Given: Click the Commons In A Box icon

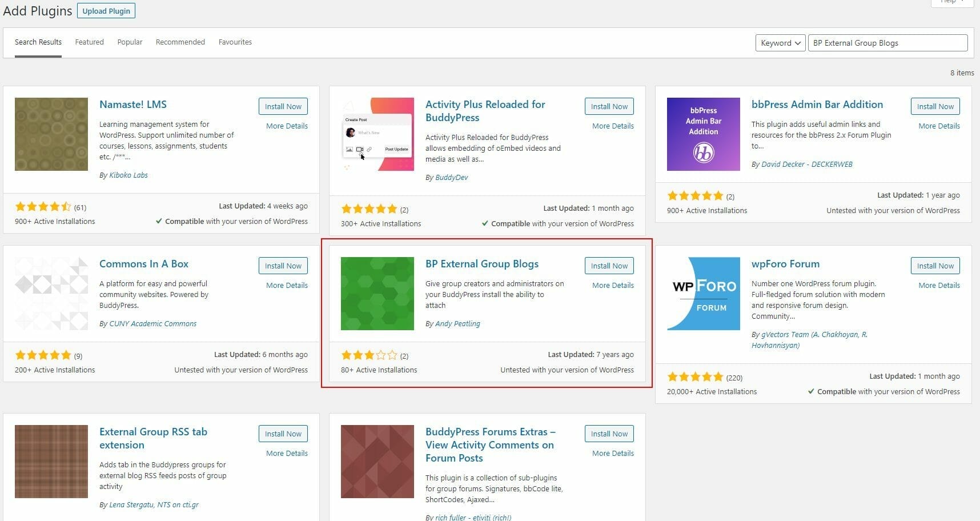Looking at the screenshot, I should (x=51, y=294).
